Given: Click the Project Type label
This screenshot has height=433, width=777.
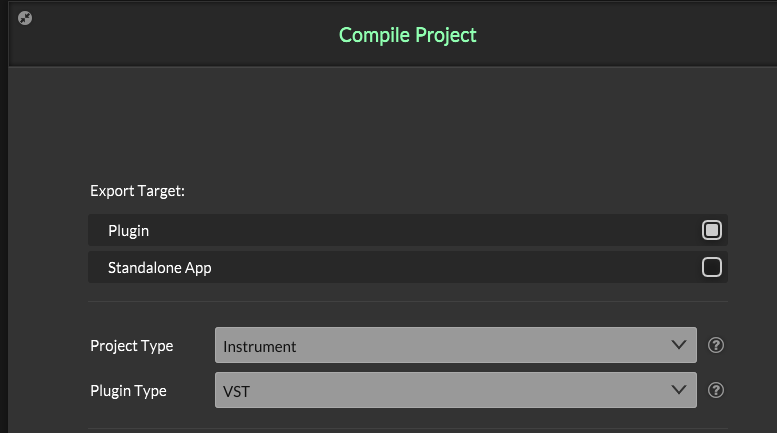Looking at the screenshot, I should [131, 346].
